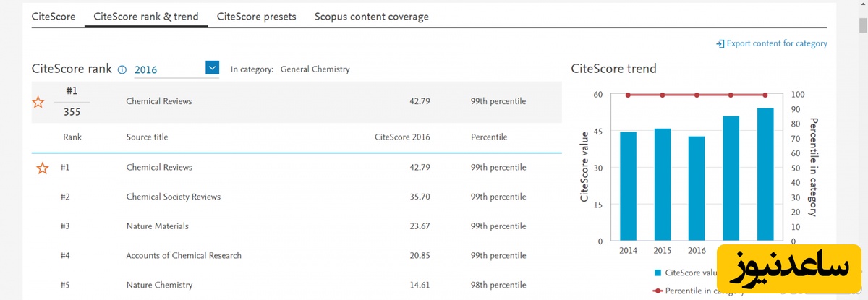The image size is (868, 300).
Task: Toggle the star beside rank #1 list row
Action: point(43,168)
